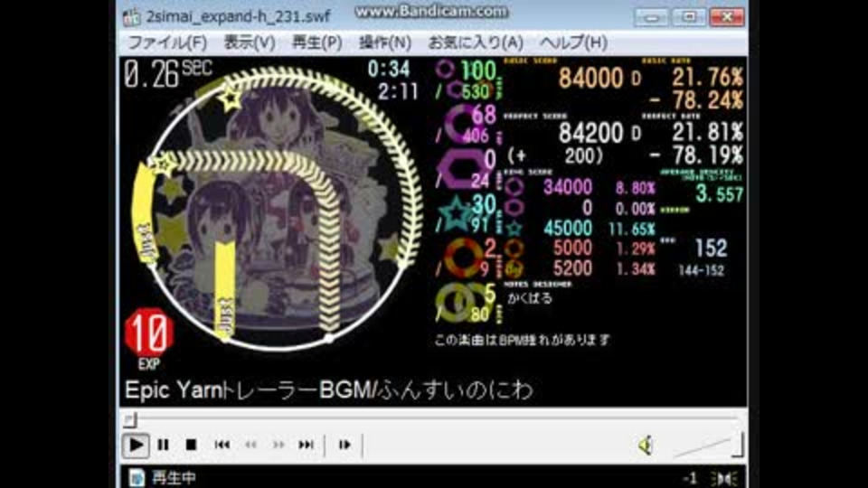Click the basic score value 84000
This screenshot has width=868, height=488.
click(590, 78)
